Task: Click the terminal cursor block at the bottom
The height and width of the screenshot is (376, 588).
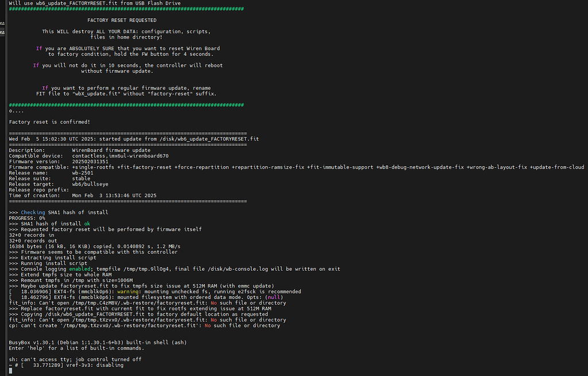Action: [11, 371]
